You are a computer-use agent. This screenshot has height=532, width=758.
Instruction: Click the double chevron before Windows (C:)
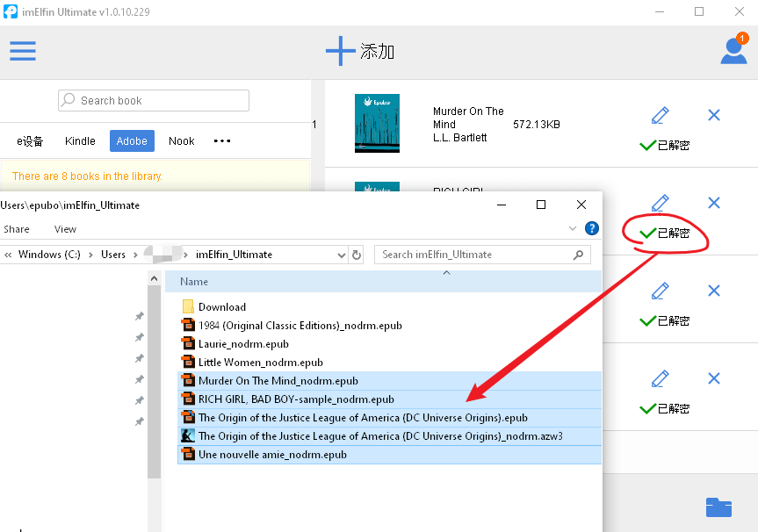point(8,255)
